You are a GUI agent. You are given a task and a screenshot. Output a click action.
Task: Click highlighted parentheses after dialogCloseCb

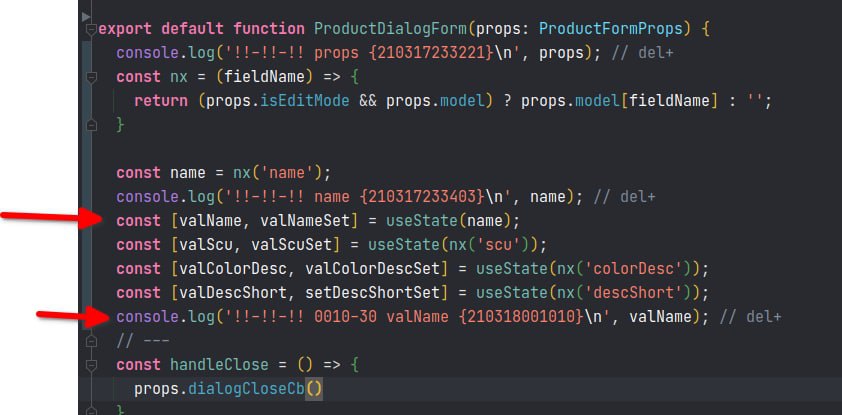(x=314, y=389)
